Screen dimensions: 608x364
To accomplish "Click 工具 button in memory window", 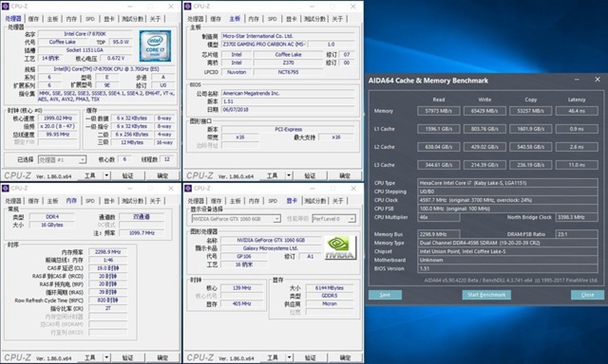I will pos(90,357).
